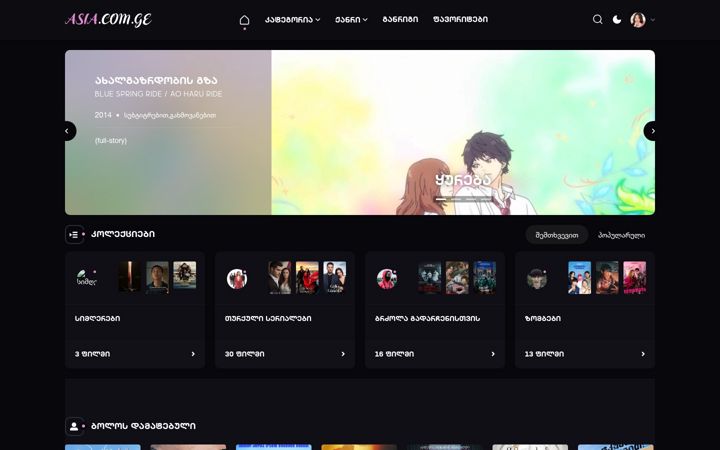
Task: Open the ბოლოს დამატებული section heading
Action: pyautogui.click(x=143, y=426)
